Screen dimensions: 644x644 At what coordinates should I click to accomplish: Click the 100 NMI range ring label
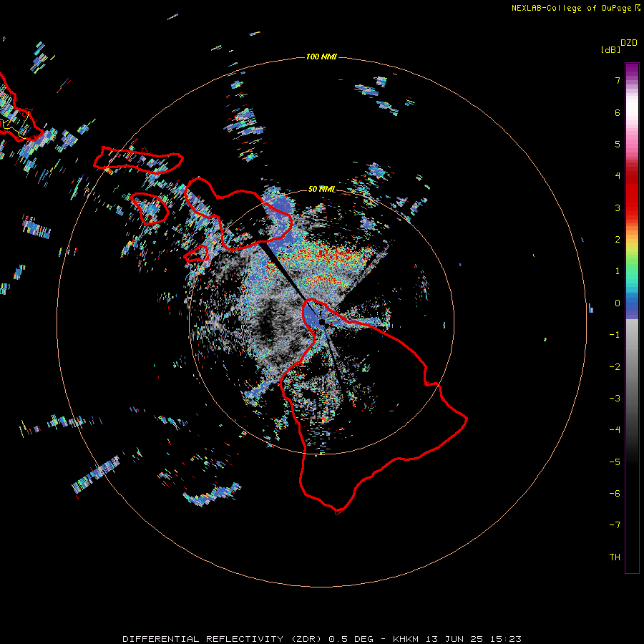321,57
